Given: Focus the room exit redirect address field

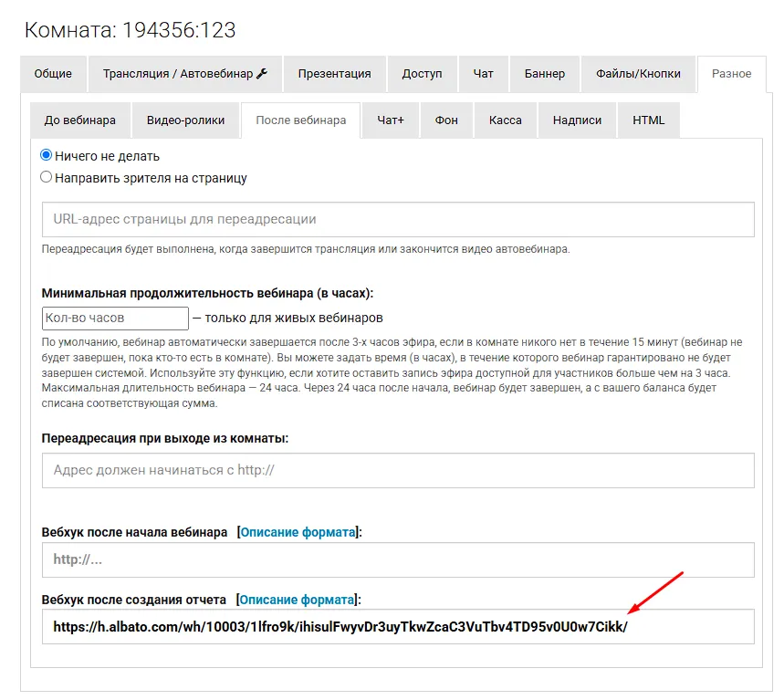Looking at the screenshot, I should 398,471.
